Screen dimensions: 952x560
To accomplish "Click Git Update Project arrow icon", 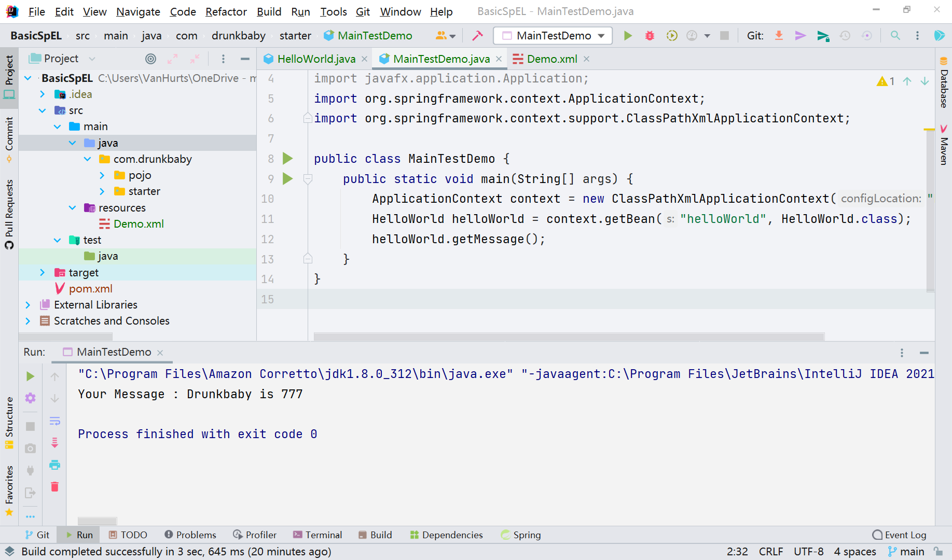I will coord(779,36).
